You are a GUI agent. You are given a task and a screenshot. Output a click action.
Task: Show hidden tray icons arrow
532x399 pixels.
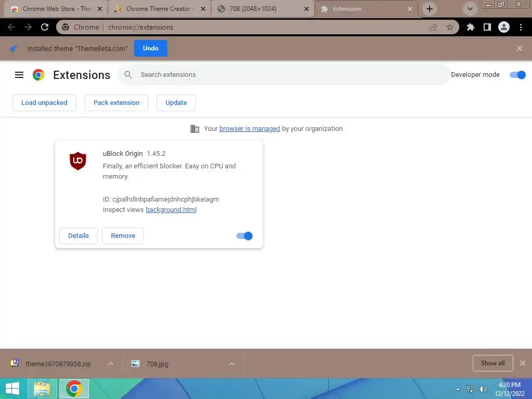pos(458,389)
